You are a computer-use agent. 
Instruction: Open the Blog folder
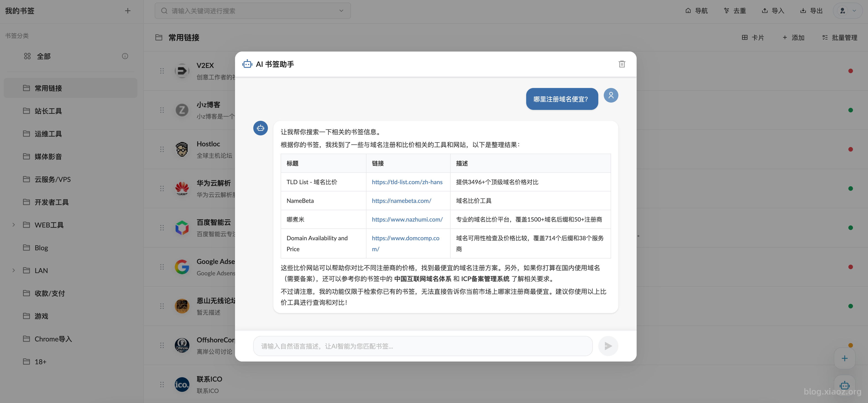[71, 248]
